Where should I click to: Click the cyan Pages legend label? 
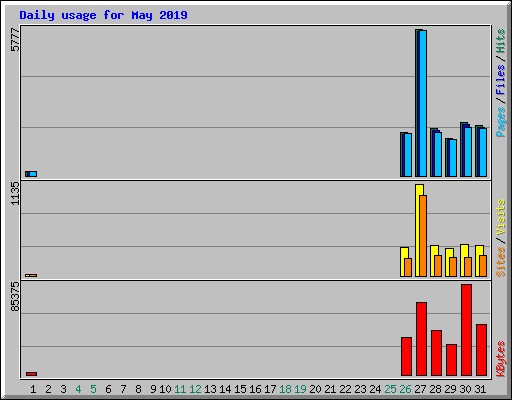tap(501, 122)
